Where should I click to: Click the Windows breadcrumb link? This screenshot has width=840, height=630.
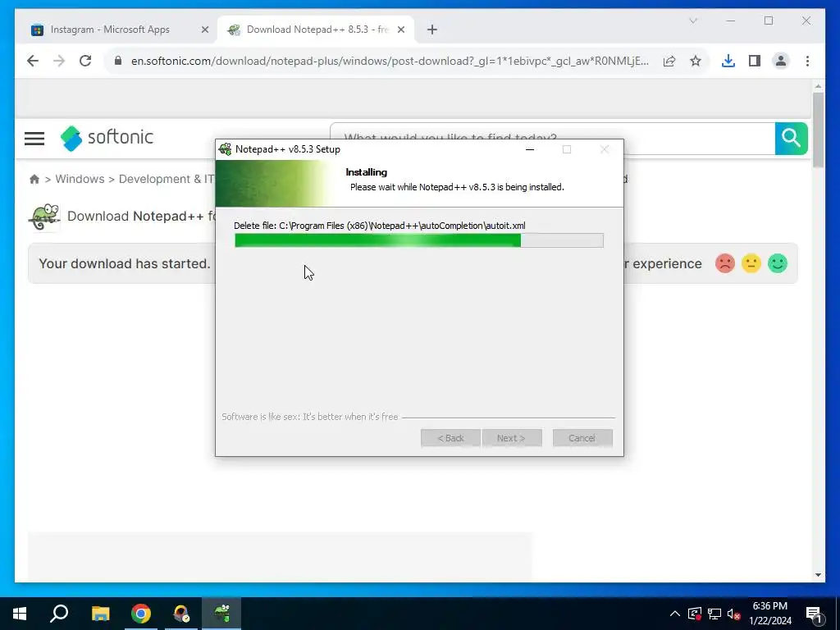coord(80,179)
